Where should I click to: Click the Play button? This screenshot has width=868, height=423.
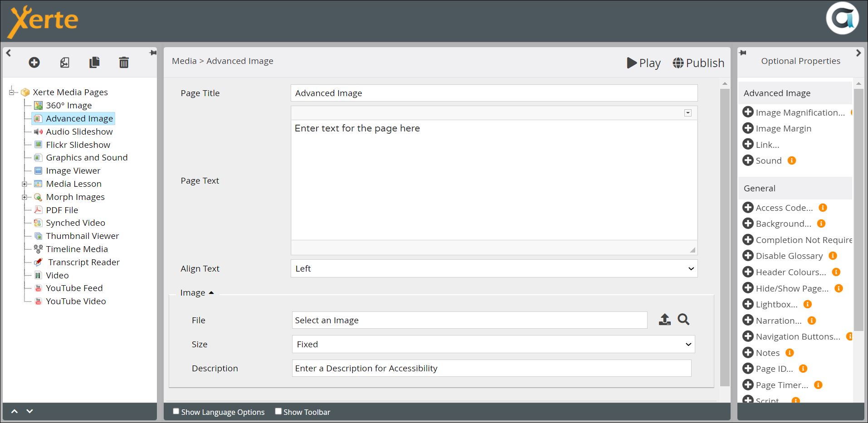[x=644, y=63]
